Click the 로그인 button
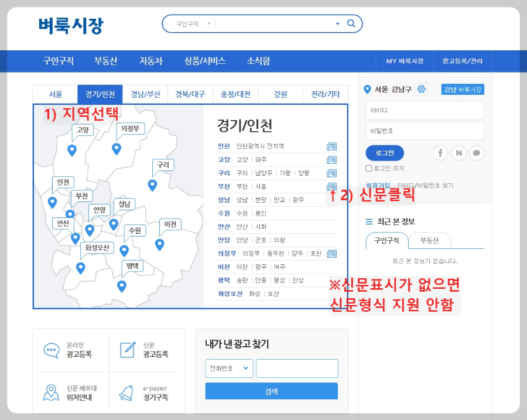The image size is (527, 420). (384, 153)
